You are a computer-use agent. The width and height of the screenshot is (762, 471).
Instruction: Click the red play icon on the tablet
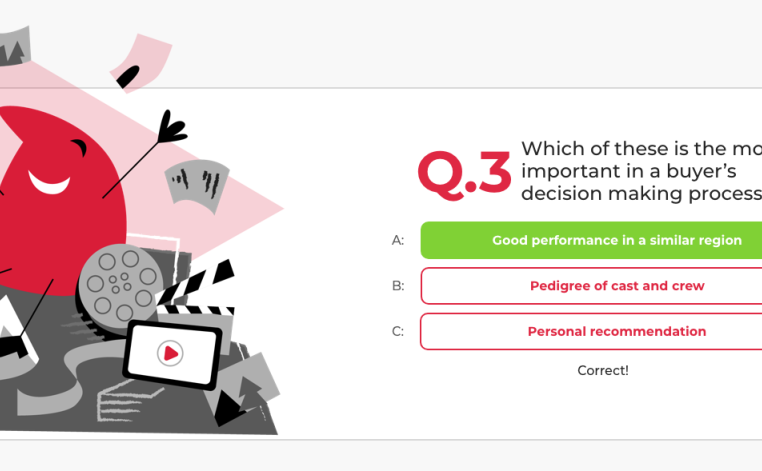170,353
